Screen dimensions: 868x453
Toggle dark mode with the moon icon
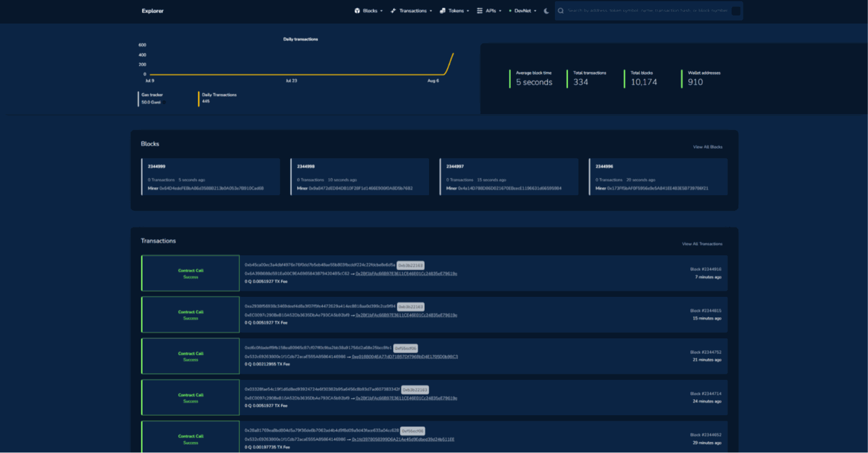(x=546, y=11)
